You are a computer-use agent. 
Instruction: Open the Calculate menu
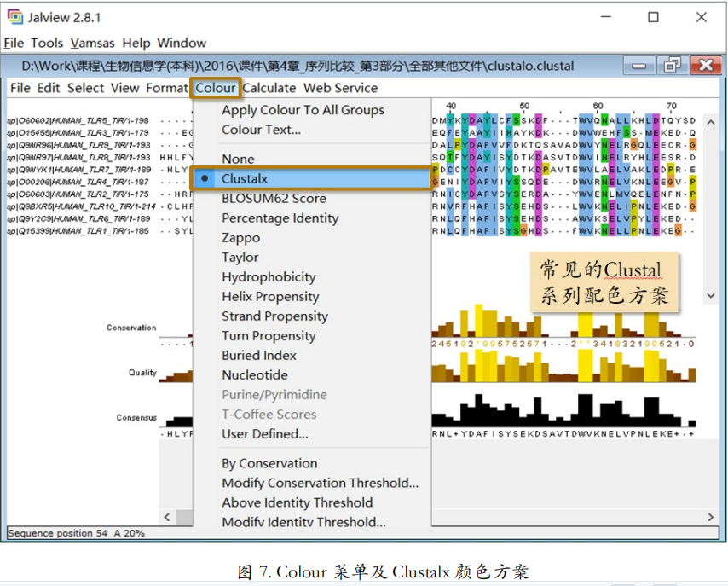point(269,88)
